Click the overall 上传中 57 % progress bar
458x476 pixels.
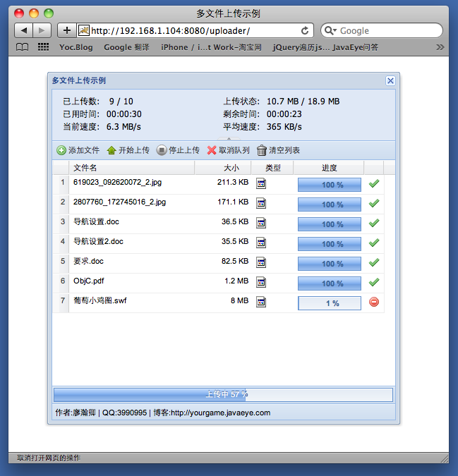coord(223,395)
